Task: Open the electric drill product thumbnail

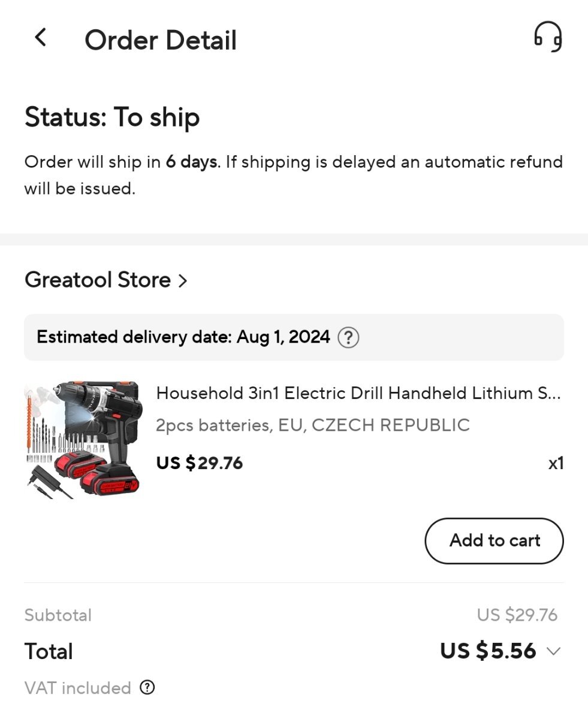Action: tap(83, 439)
